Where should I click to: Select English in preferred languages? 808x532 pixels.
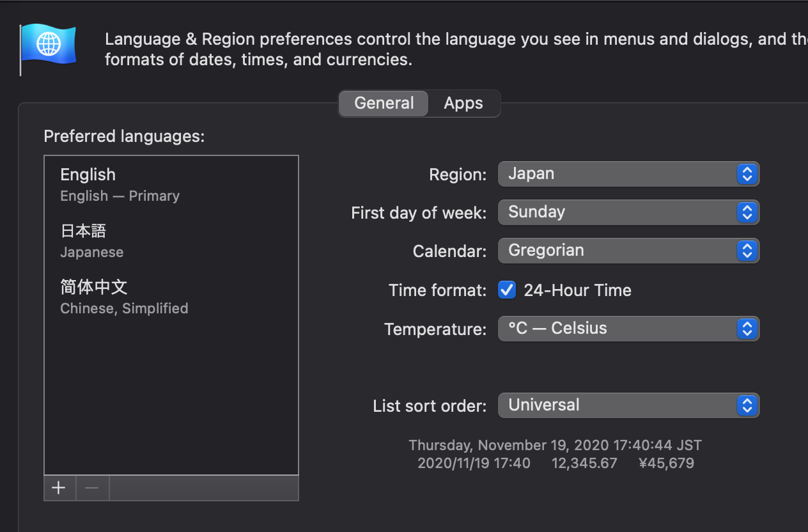120,184
